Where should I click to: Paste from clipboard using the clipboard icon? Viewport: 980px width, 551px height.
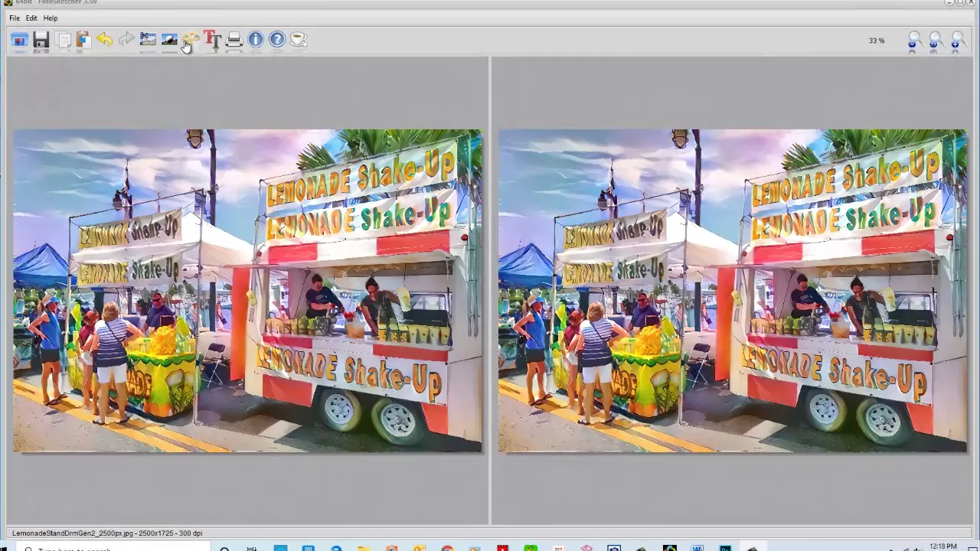[x=83, y=40]
